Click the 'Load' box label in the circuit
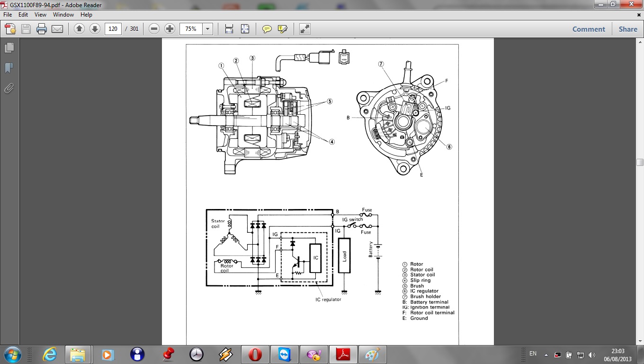644x364 pixels. (344, 256)
